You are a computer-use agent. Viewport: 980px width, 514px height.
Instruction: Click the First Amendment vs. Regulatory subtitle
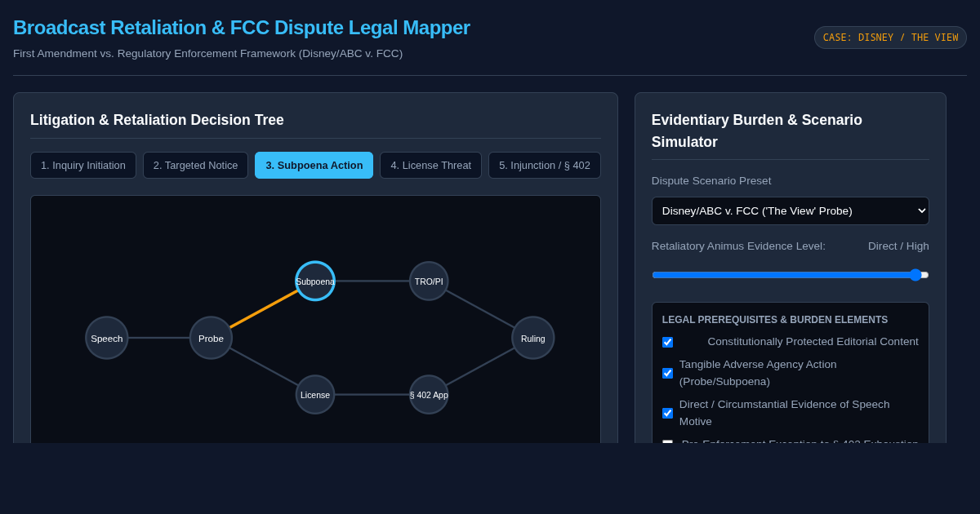pyautogui.click(x=208, y=53)
